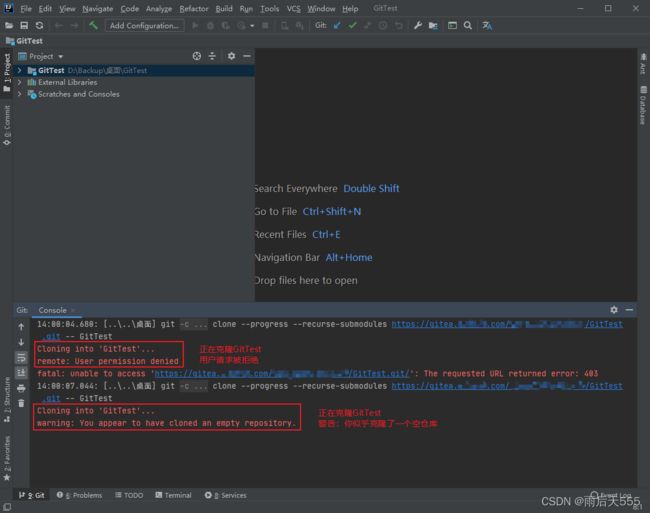Open the Project view dropdown
The width and height of the screenshot is (650, 513).
pyautogui.click(x=61, y=56)
